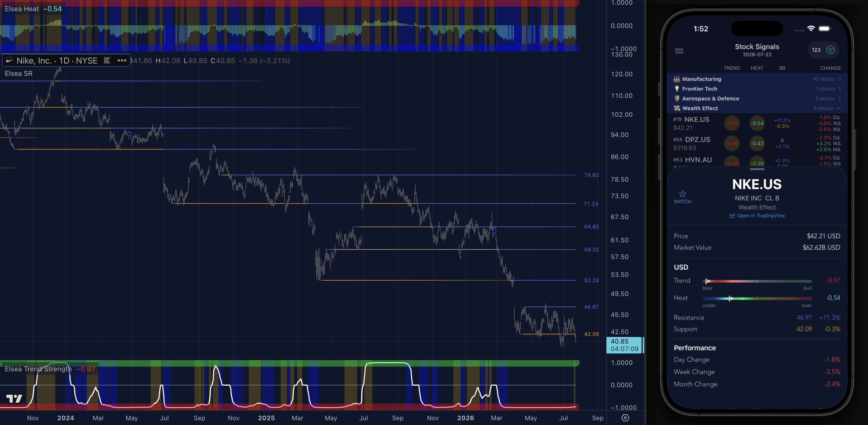Tap NKE.US heat bubble -0.54
The image size is (868, 425).
tap(757, 123)
